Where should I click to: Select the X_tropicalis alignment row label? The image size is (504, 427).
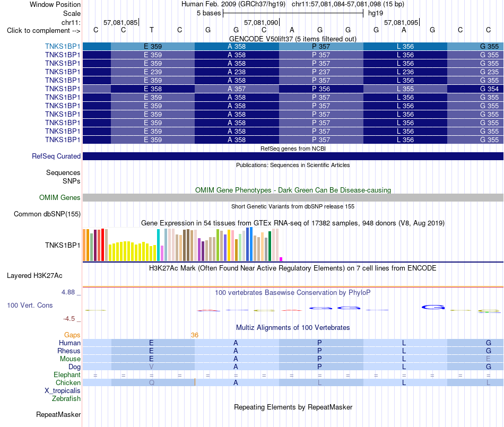pos(63,391)
